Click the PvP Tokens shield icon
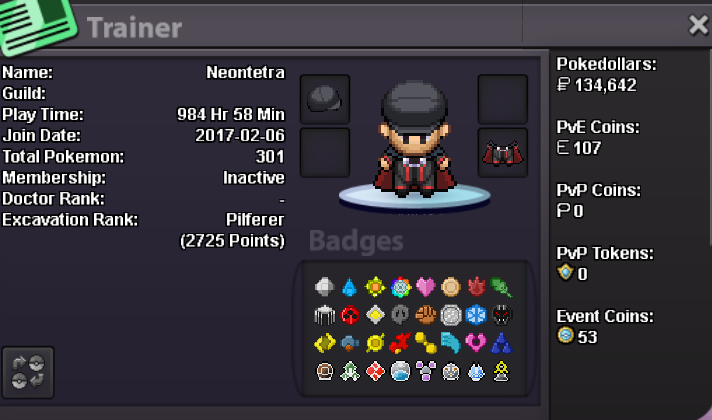712x420 pixels. 565,272
